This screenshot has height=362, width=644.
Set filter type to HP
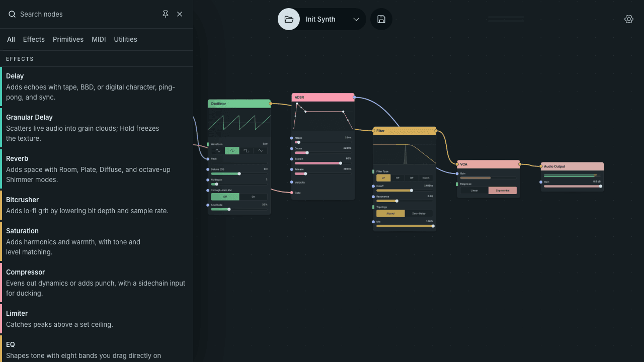(397, 177)
